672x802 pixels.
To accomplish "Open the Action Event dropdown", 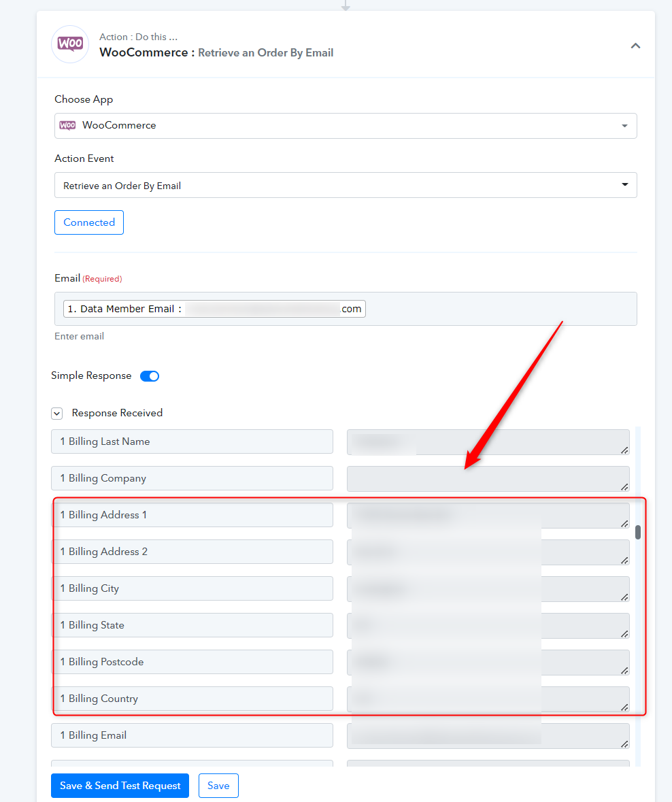I will point(346,185).
